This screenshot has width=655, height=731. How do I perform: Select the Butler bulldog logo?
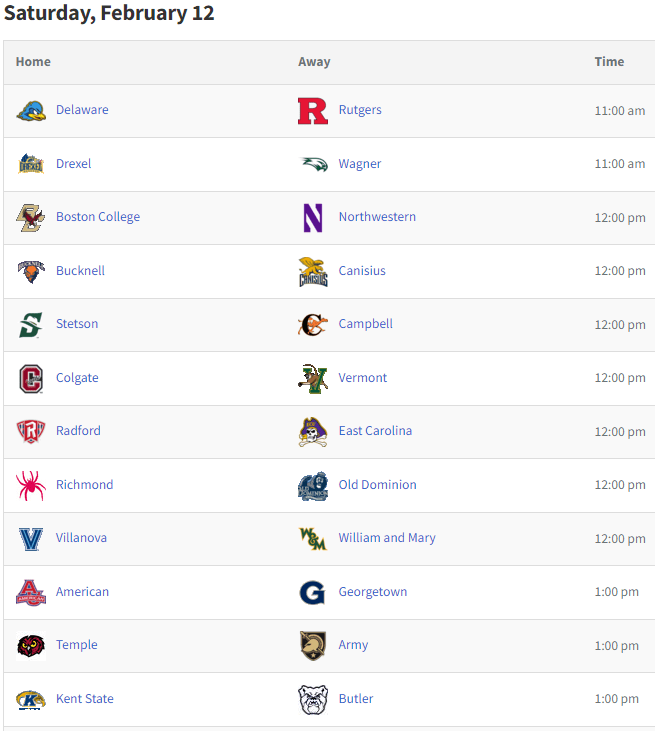click(313, 699)
